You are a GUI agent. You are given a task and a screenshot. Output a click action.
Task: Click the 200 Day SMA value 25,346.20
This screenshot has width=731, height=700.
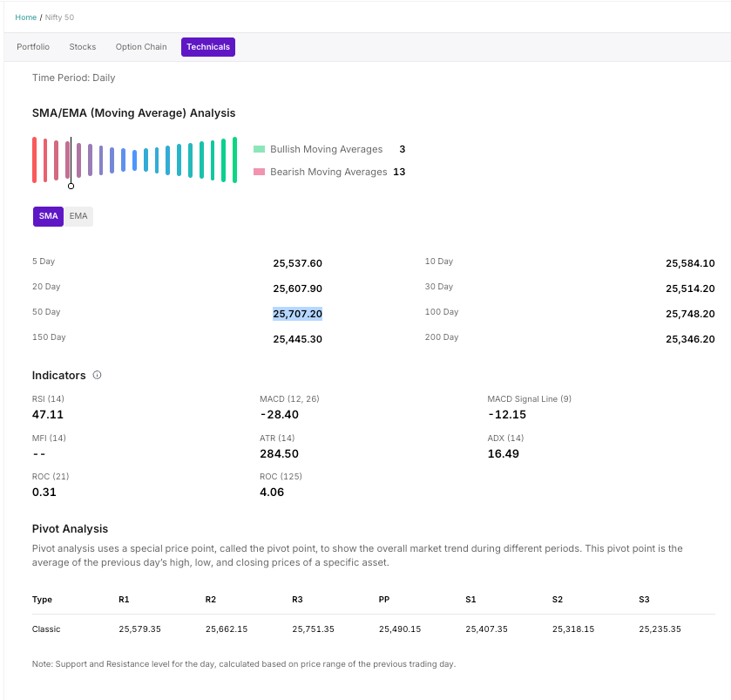coord(690,339)
